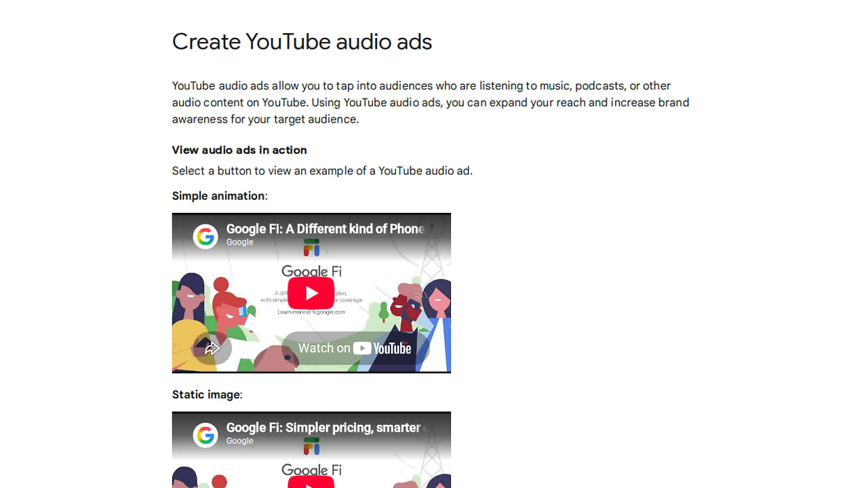Click 'Select a button to view an example' text
The image size is (868, 488).
[322, 171]
